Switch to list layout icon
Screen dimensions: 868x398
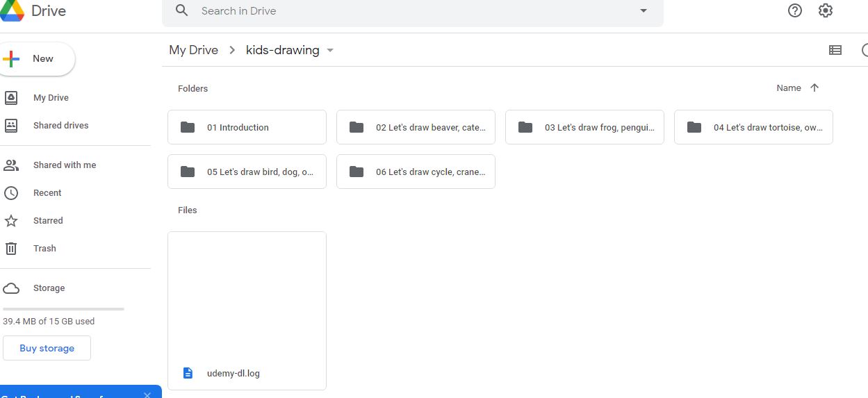click(835, 50)
